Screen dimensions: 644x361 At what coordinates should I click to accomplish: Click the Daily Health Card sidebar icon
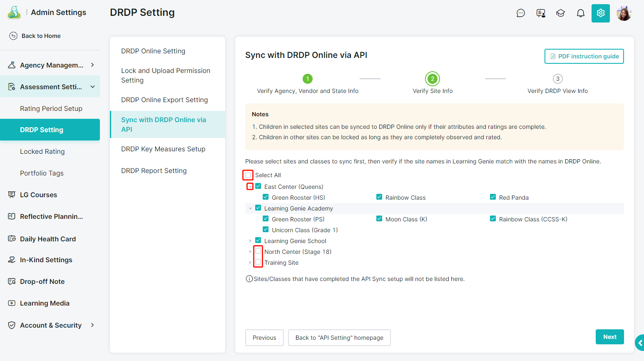pos(12,239)
